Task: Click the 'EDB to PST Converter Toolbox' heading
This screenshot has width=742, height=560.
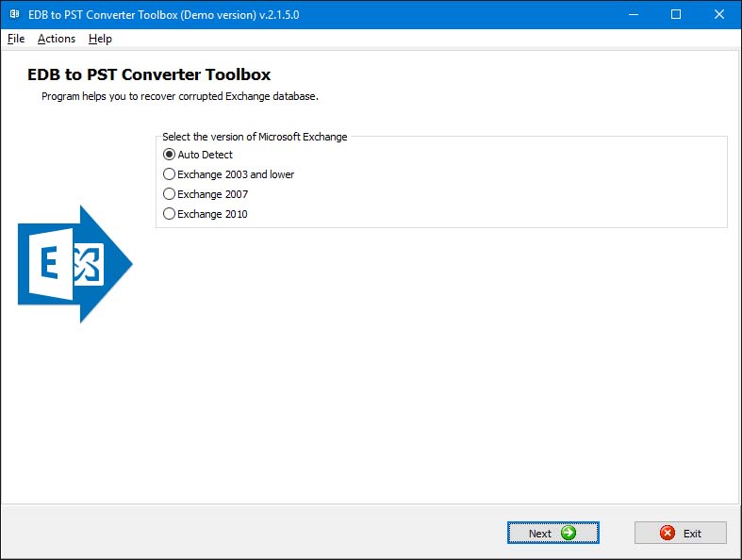Action: pyautogui.click(x=149, y=74)
